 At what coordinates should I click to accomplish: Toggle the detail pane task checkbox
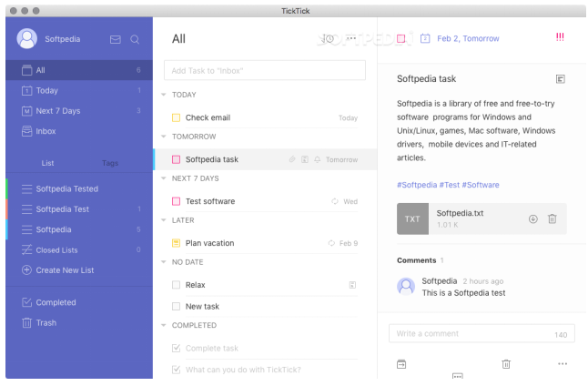[400, 38]
